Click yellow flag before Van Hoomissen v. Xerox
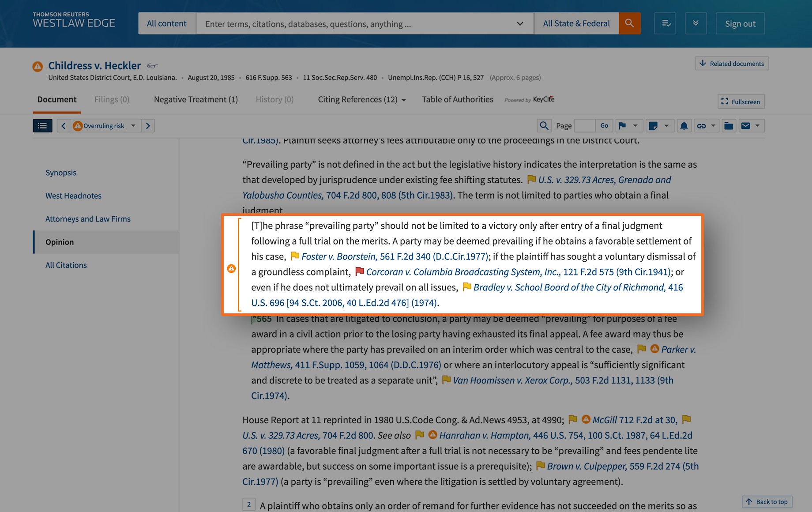812x512 pixels. pos(447,380)
